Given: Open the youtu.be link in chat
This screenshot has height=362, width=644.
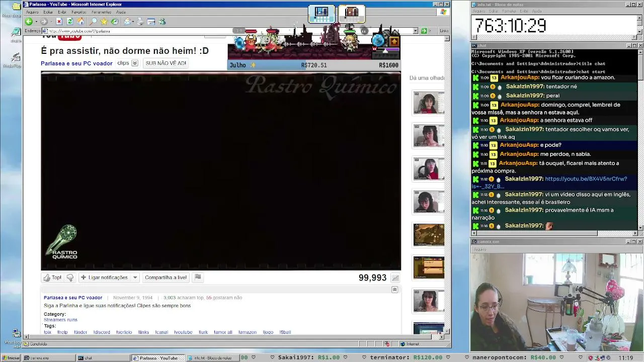Looking at the screenshot, I should click(586, 179).
